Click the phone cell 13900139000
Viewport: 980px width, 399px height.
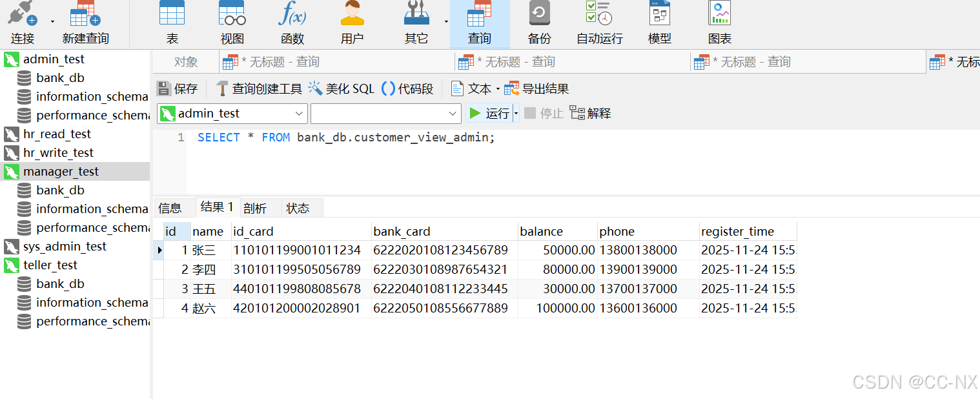click(648, 269)
